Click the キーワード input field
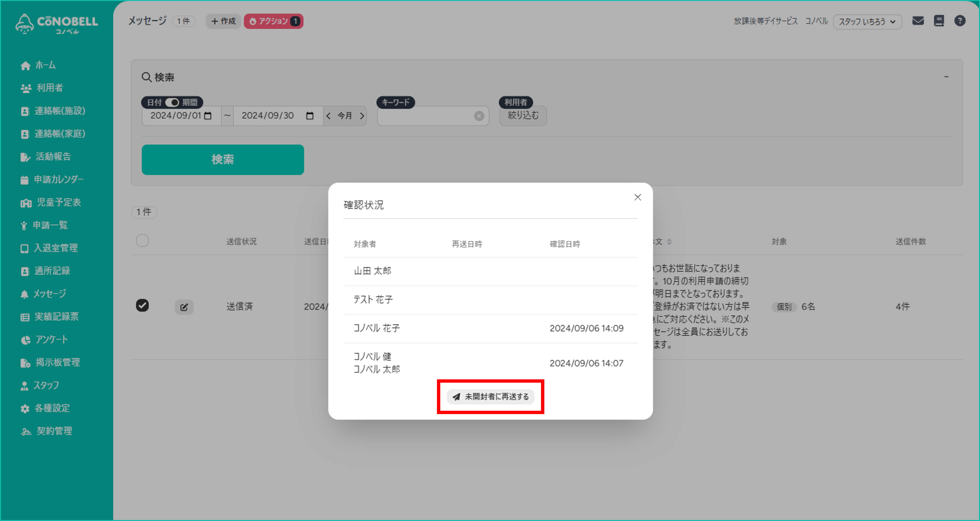Screen dimensions: 980x521 tap(433, 116)
